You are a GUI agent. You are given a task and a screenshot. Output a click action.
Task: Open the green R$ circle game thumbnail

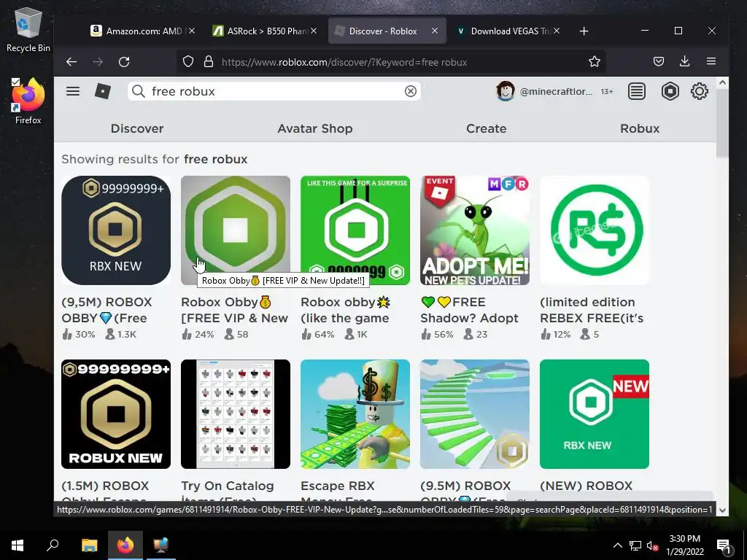594,230
